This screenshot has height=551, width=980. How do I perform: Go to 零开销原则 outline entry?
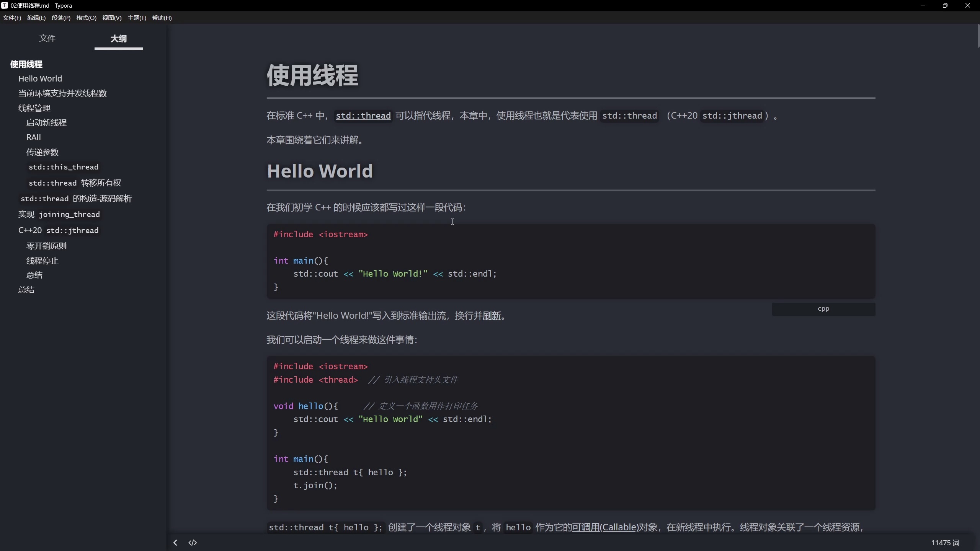tap(46, 246)
